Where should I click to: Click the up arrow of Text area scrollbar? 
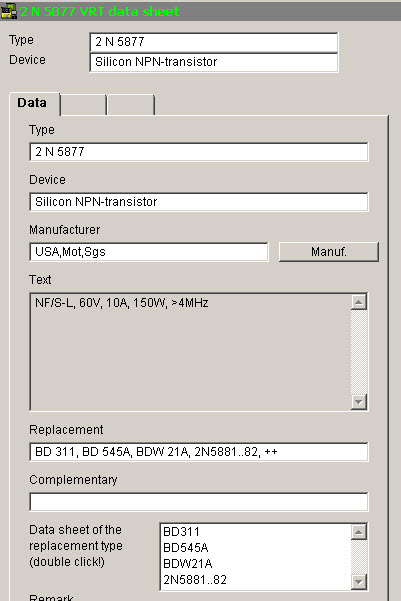coord(359,302)
